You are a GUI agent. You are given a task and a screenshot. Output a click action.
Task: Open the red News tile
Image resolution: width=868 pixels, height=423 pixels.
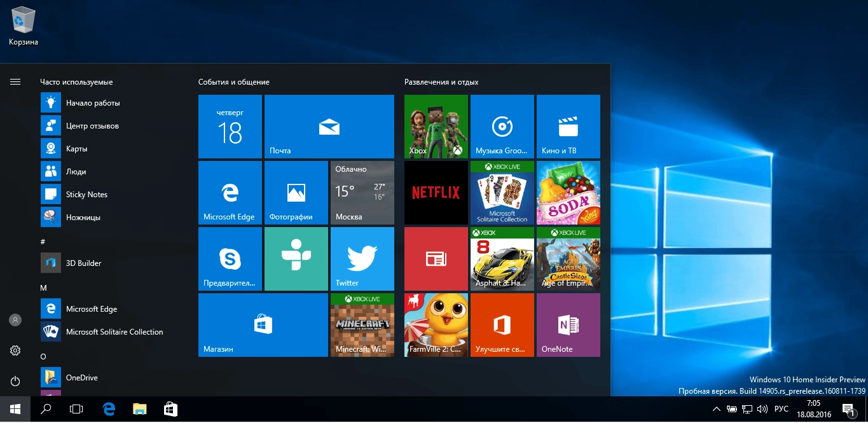coord(436,259)
